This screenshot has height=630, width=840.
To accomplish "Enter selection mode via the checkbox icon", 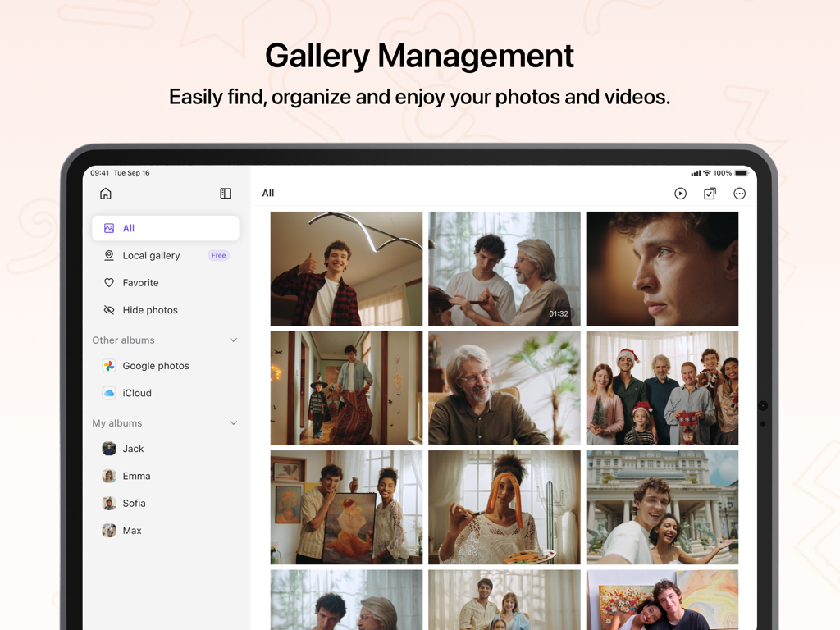I will [710, 194].
